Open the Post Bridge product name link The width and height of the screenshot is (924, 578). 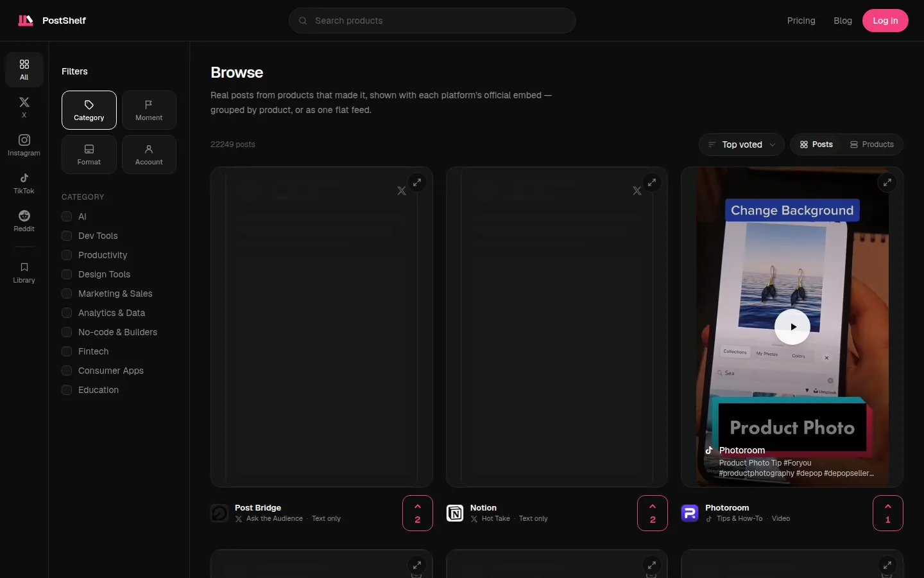point(258,507)
